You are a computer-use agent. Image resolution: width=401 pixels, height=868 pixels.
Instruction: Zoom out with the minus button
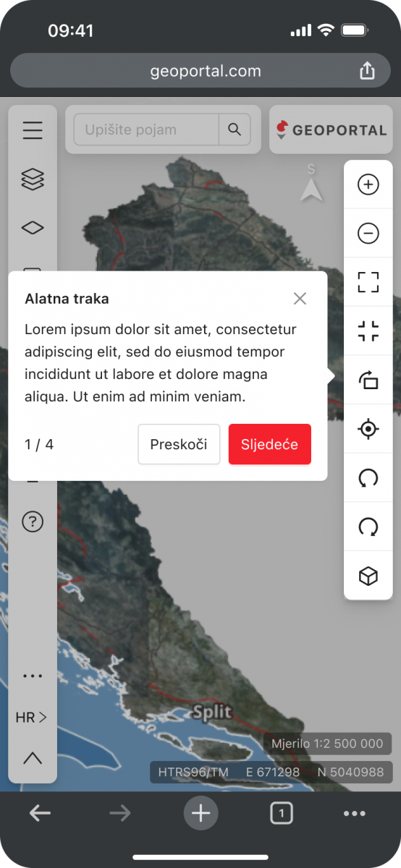(368, 233)
